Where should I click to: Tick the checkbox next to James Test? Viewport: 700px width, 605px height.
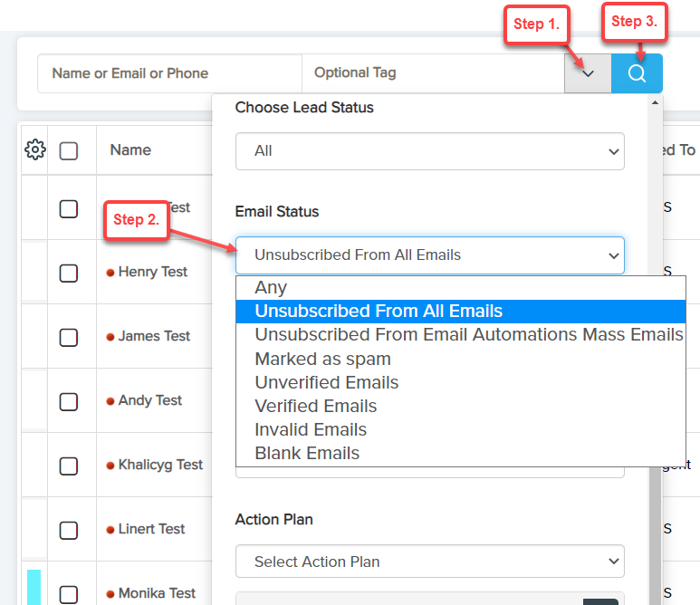[69, 337]
